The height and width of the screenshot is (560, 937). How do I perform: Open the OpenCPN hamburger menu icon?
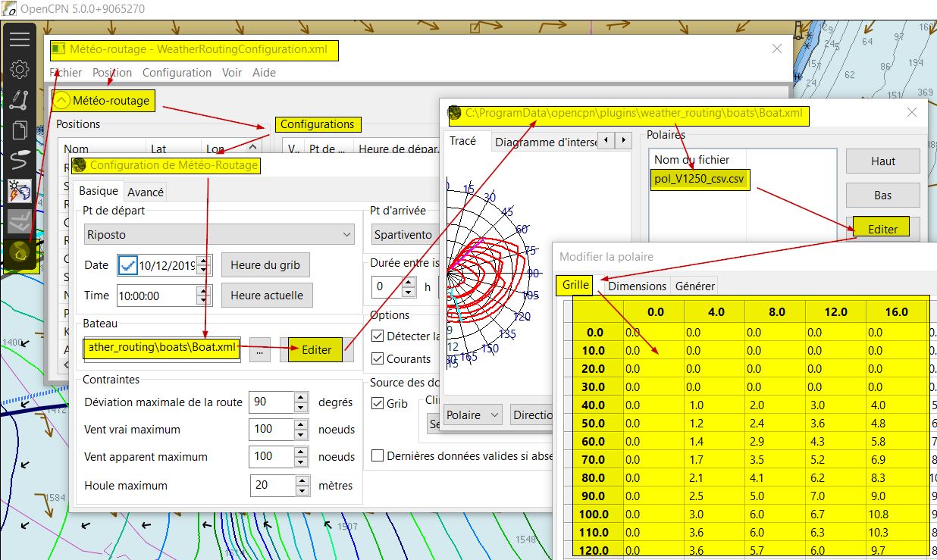pos(20,40)
